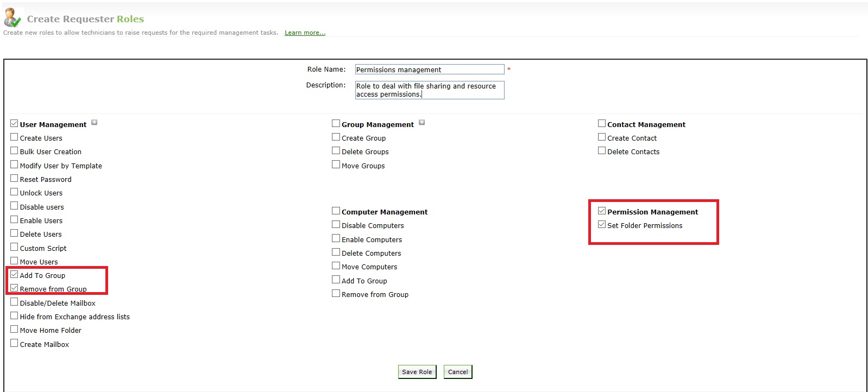Select the Move Computers checkbox
Screen dimensions: 868x392
click(336, 266)
